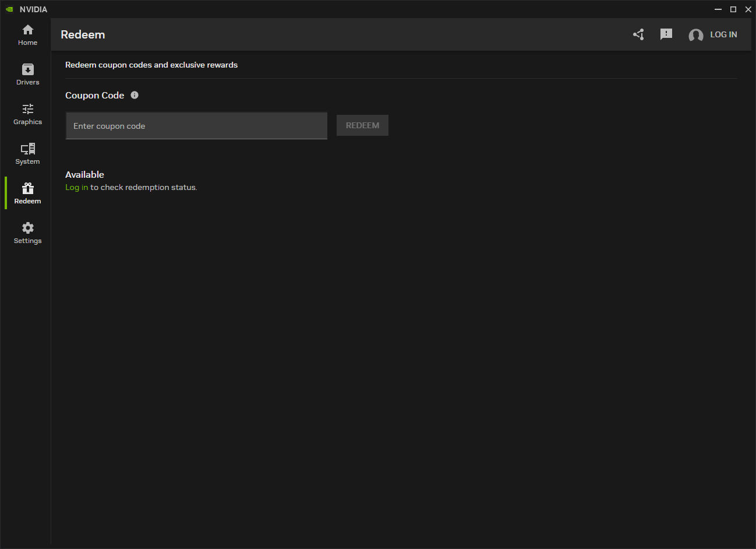Open the feedback speech-bubble icon

point(666,34)
